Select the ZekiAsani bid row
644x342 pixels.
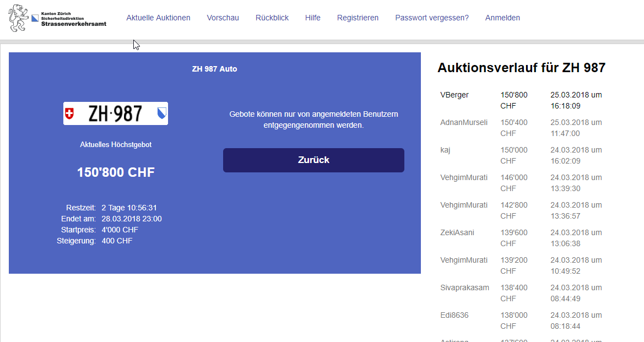click(x=457, y=232)
